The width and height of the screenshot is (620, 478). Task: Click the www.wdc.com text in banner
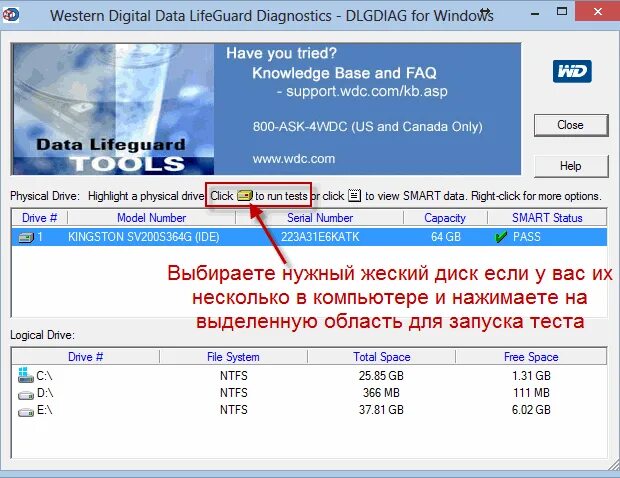(294, 159)
